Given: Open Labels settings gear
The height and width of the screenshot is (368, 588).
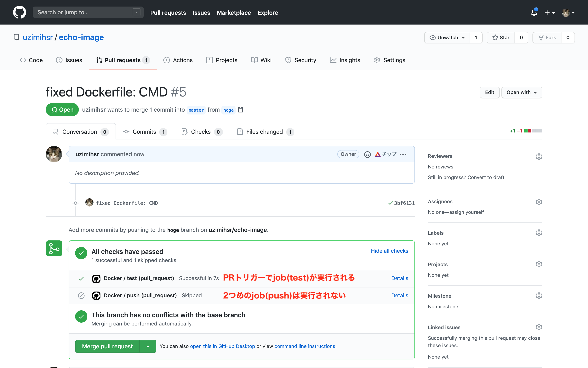Looking at the screenshot, I should 539,233.
